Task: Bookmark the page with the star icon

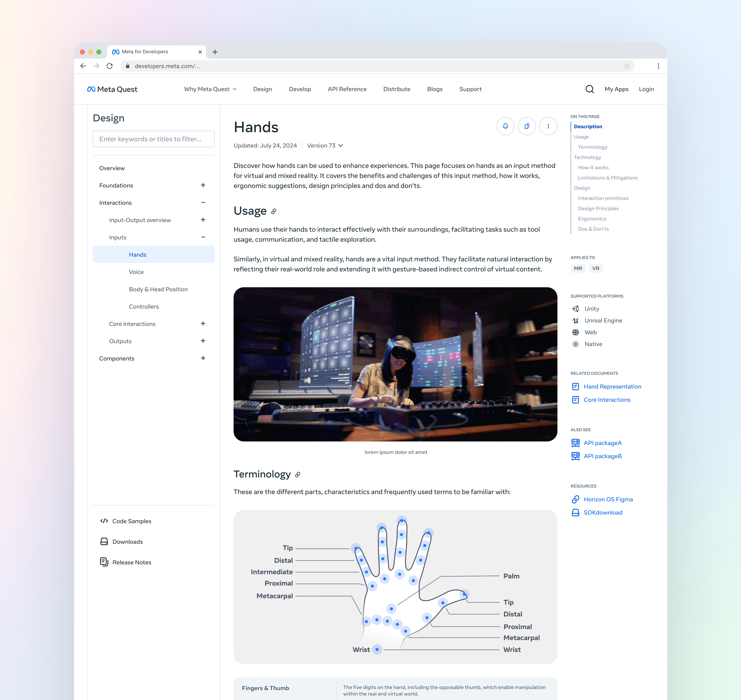Action: 627,66
